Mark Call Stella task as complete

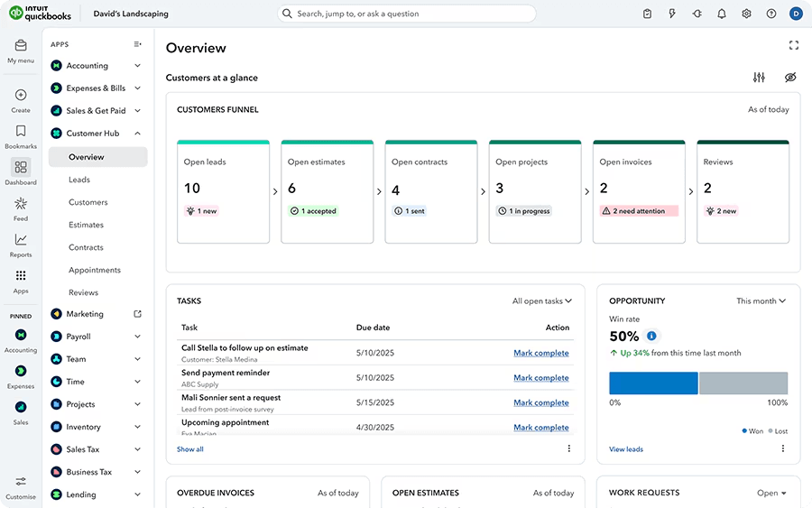540,353
